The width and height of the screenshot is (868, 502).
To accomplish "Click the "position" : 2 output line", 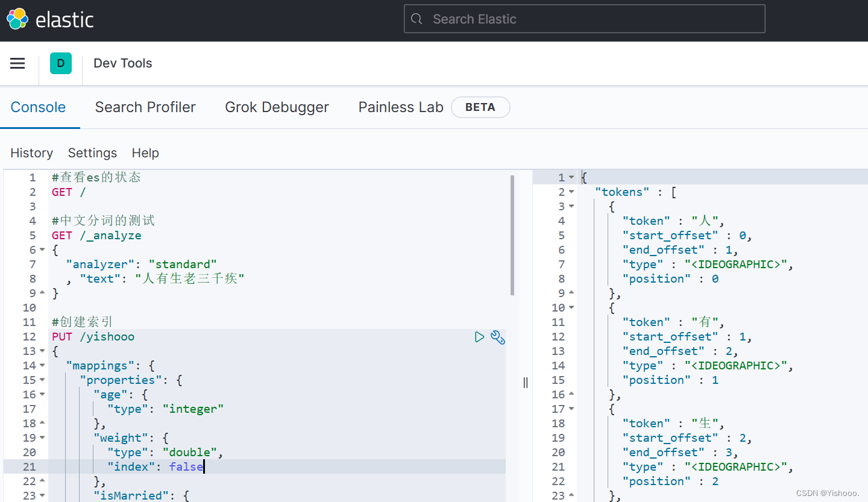I will (671, 482).
